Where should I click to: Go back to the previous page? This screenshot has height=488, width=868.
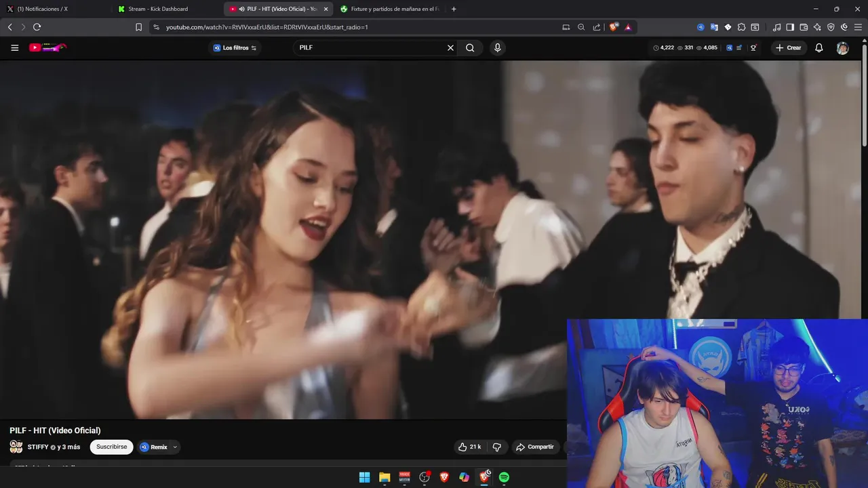[9, 27]
